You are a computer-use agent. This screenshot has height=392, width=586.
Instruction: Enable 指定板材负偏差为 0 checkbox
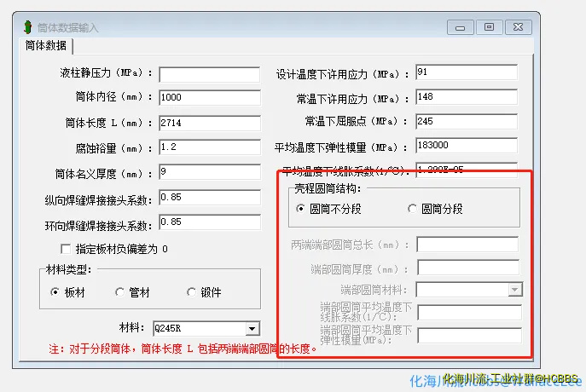coord(66,249)
